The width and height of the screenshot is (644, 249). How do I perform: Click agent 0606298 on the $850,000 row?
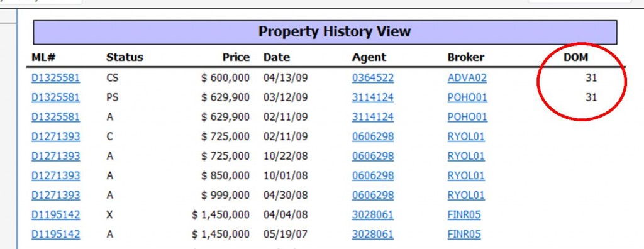[x=372, y=175]
